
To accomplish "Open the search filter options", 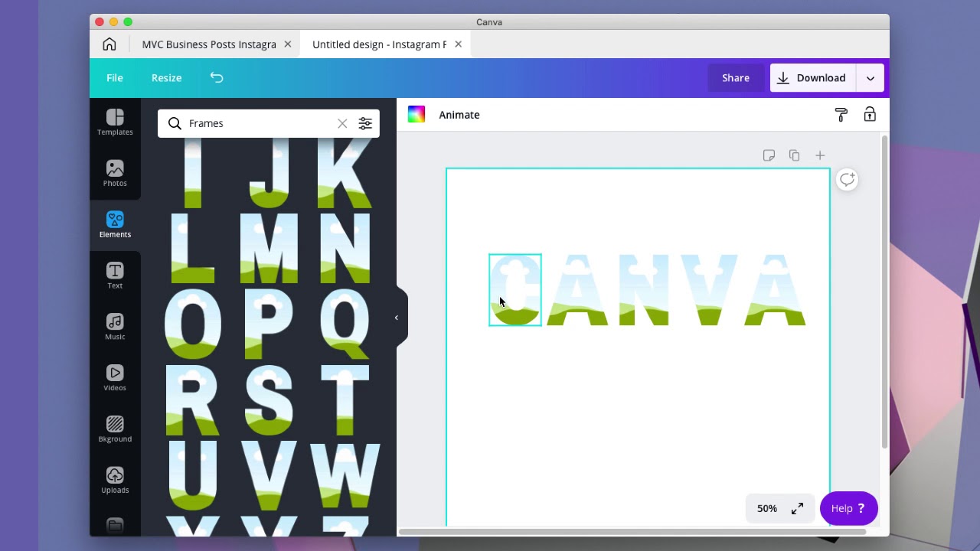I will 365,123.
